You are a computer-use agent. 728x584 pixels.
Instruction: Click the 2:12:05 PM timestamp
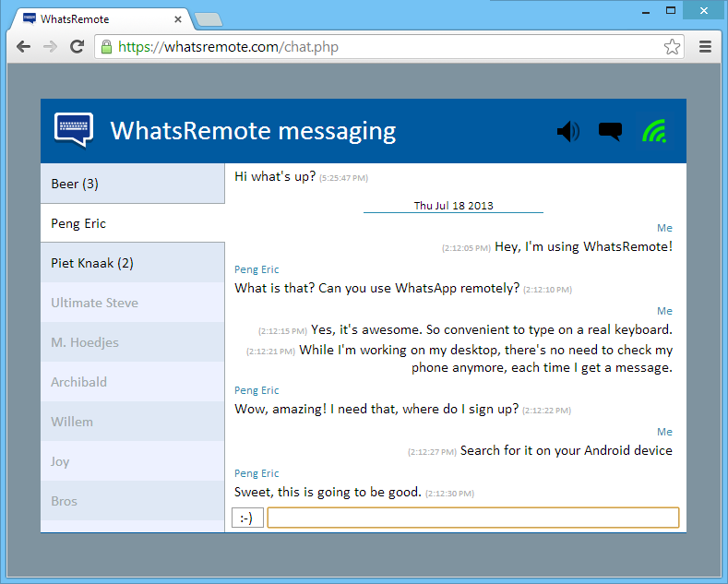coord(466,248)
